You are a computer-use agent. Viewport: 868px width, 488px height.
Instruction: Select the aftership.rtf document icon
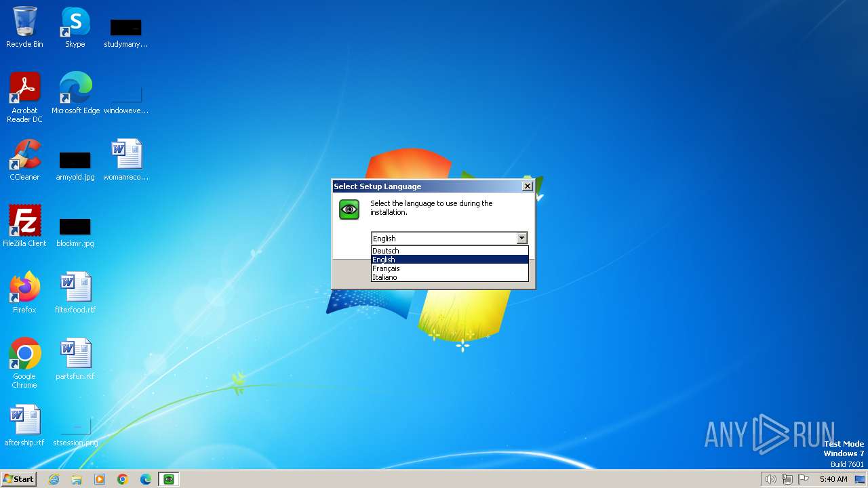(24, 426)
